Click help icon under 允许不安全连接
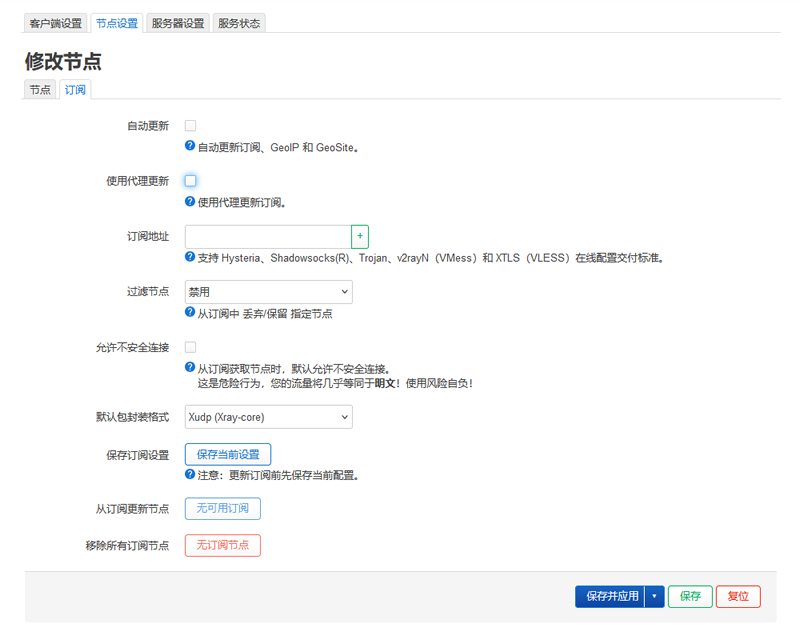 [190, 367]
